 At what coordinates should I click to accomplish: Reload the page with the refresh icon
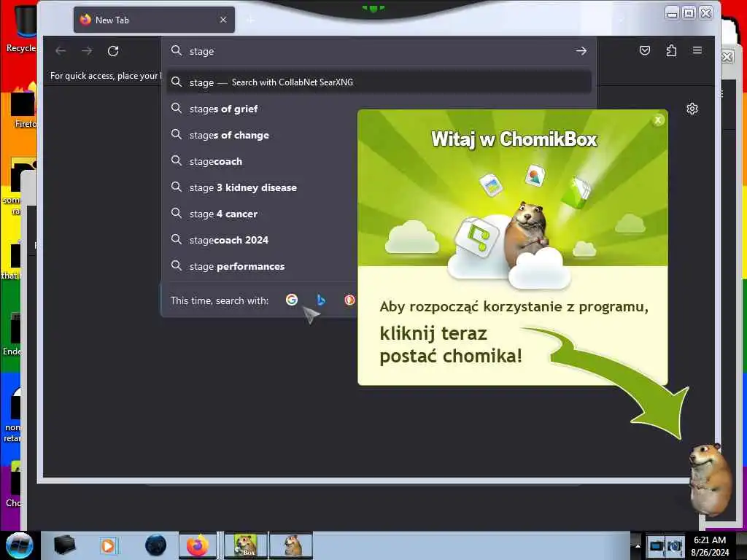coord(113,51)
